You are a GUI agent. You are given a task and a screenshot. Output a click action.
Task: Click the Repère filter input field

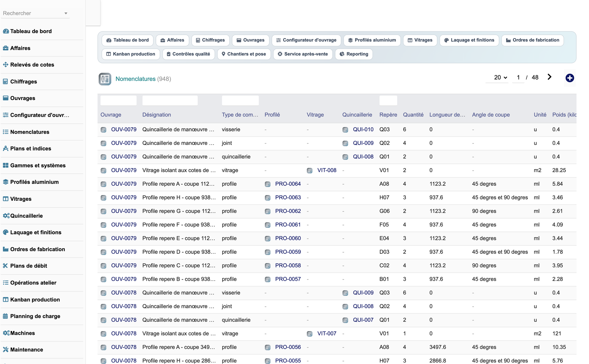pos(388,100)
